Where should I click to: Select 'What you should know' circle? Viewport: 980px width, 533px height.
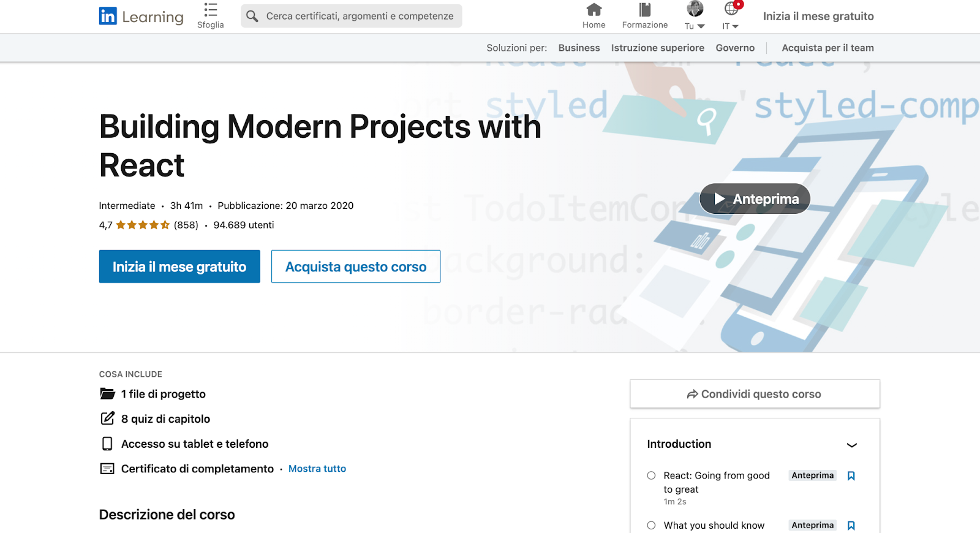point(651,525)
